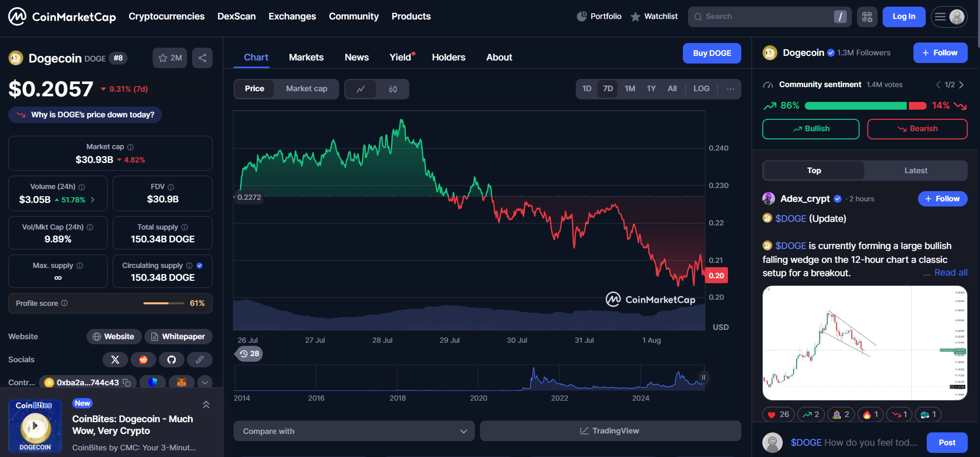React with fire emoji on post
Image resolution: width=980 pixels, height=457 pixels.
(870, 414)
